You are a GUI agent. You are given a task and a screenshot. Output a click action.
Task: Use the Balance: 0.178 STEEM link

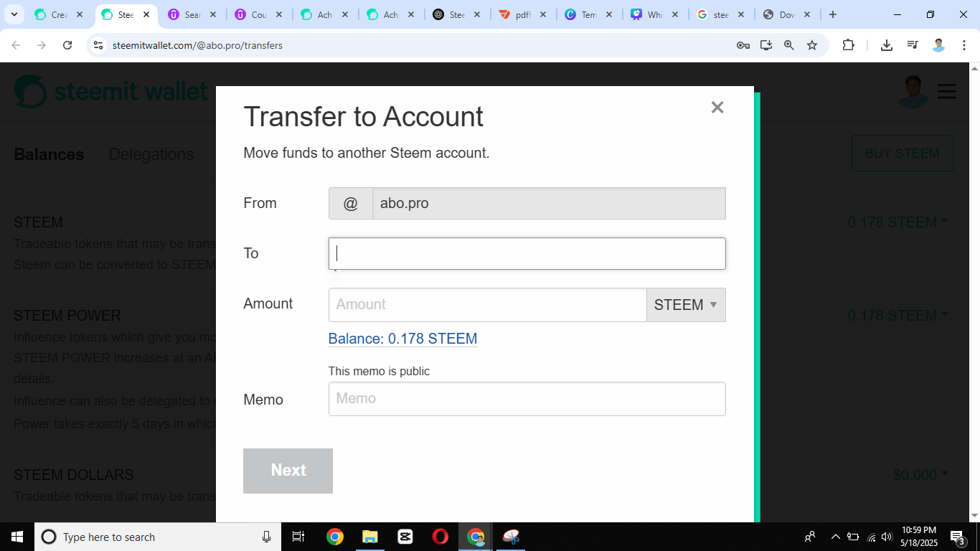(x=402, y=339)
